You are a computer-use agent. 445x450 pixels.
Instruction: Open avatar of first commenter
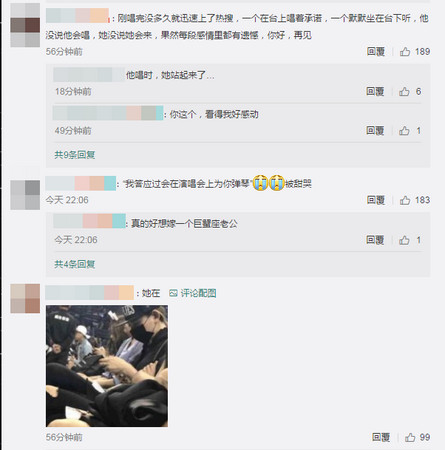tap(25, 25)
